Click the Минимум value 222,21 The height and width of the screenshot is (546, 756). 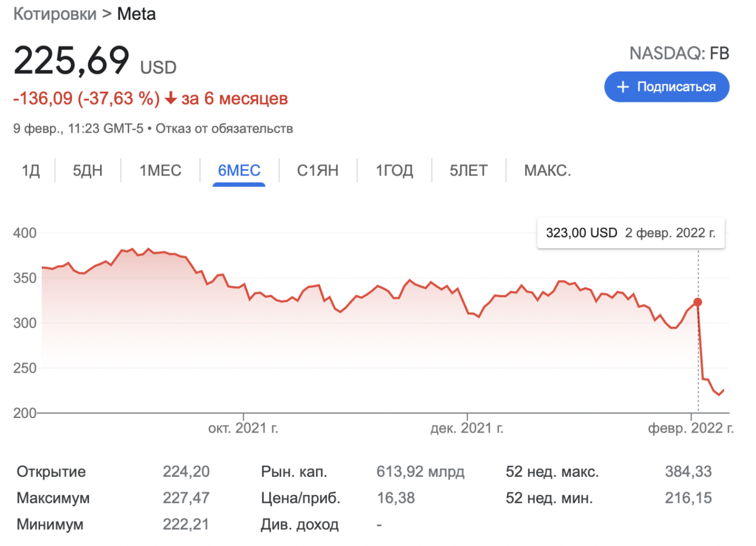[x=186, y=524]
